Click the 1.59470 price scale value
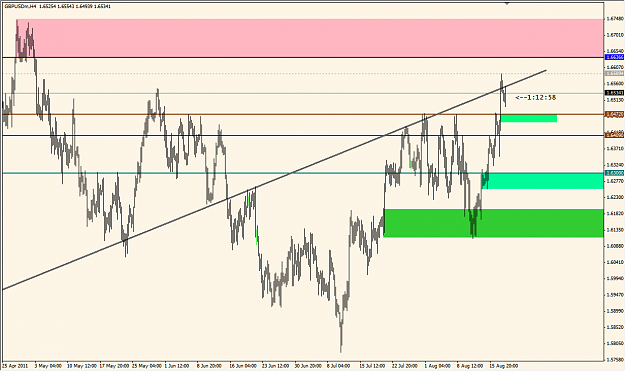 [615, 295]
